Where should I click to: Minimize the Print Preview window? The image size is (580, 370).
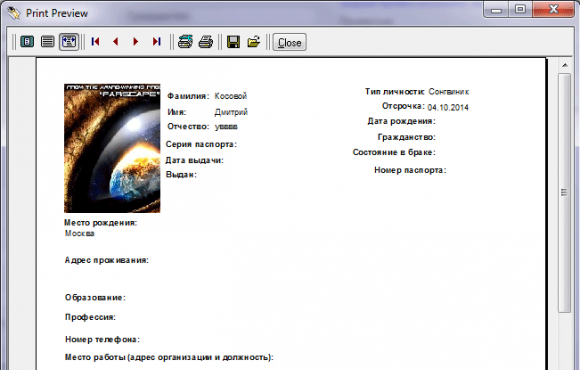[496, 10]
